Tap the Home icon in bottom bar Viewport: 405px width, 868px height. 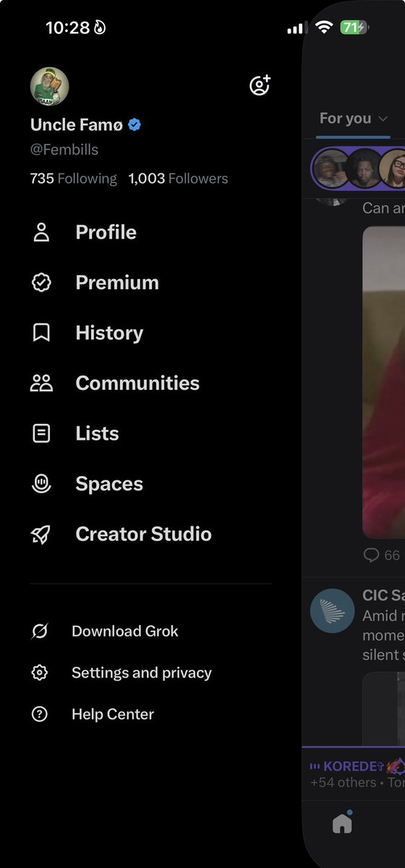(x=342, y=825)
